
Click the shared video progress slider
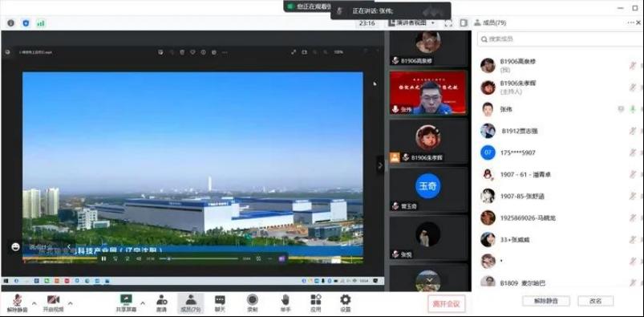(198, 258)
